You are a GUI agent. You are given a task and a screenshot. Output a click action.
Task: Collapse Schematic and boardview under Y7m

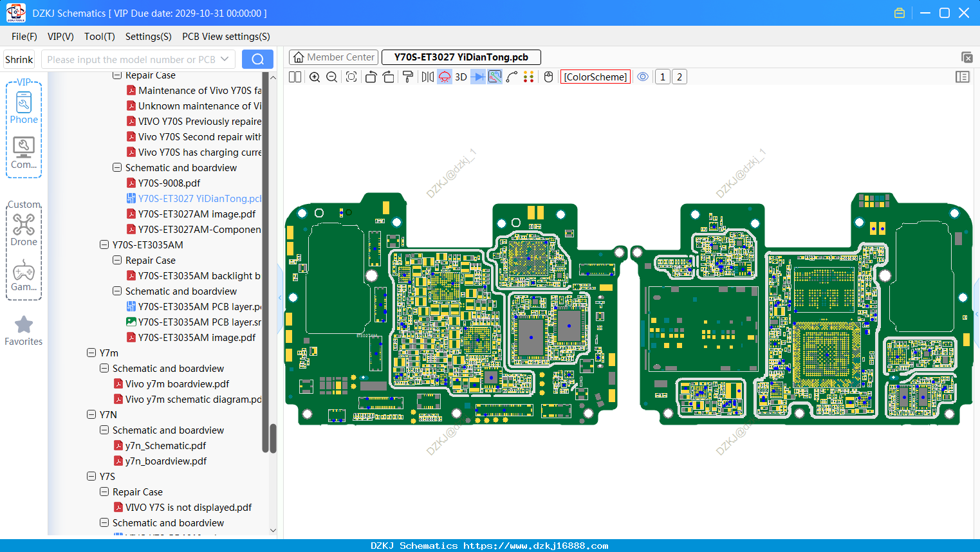(x=104, y=368)
